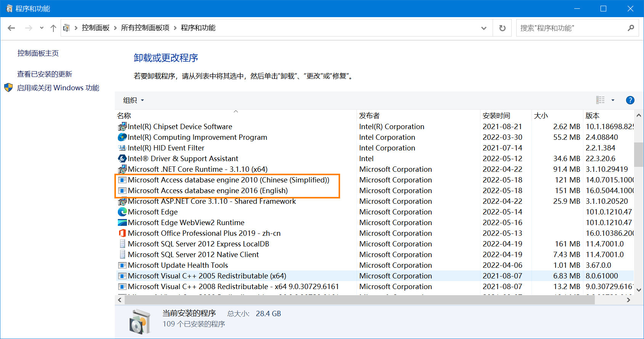Viewport: 644px width, 339px height.
Task: Open the 控制面板主页 link
Action: tap(38, 53)
